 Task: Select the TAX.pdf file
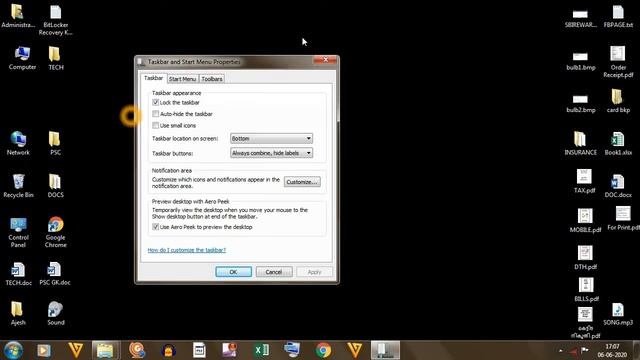click(x=584, y=181)
